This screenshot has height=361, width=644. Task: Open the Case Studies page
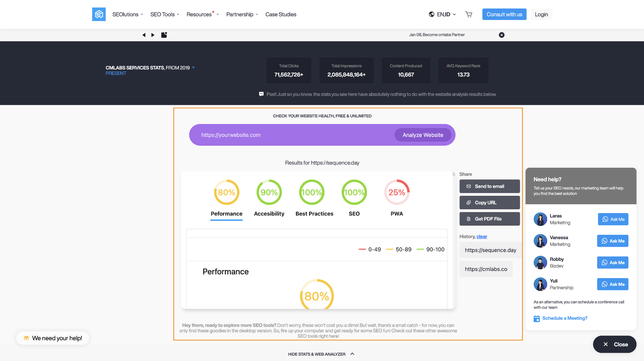point(281,14)
